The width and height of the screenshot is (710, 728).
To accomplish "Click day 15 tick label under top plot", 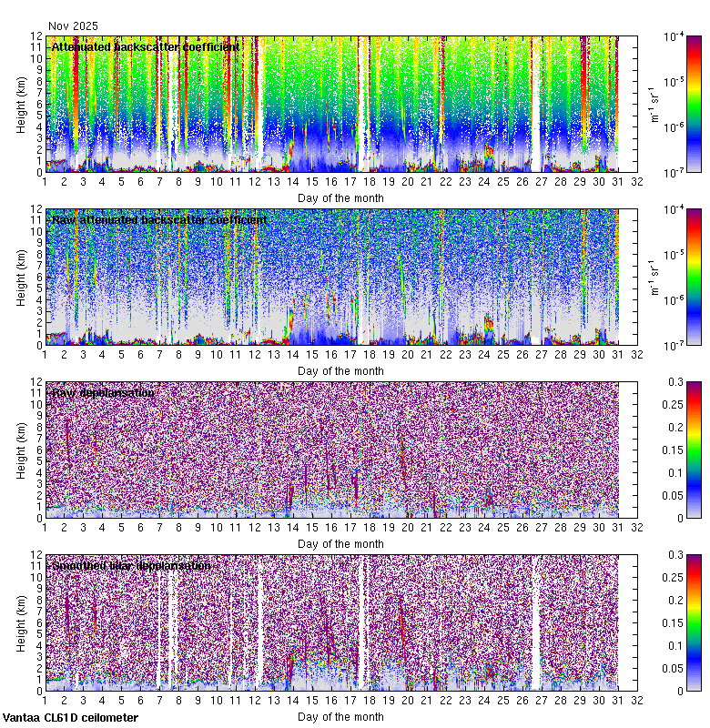I will point(312,183).
